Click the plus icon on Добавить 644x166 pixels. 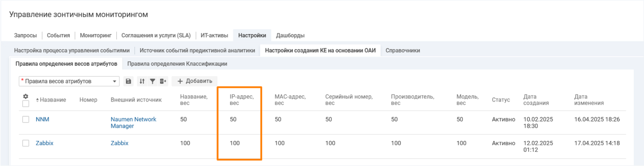point(180,81)
